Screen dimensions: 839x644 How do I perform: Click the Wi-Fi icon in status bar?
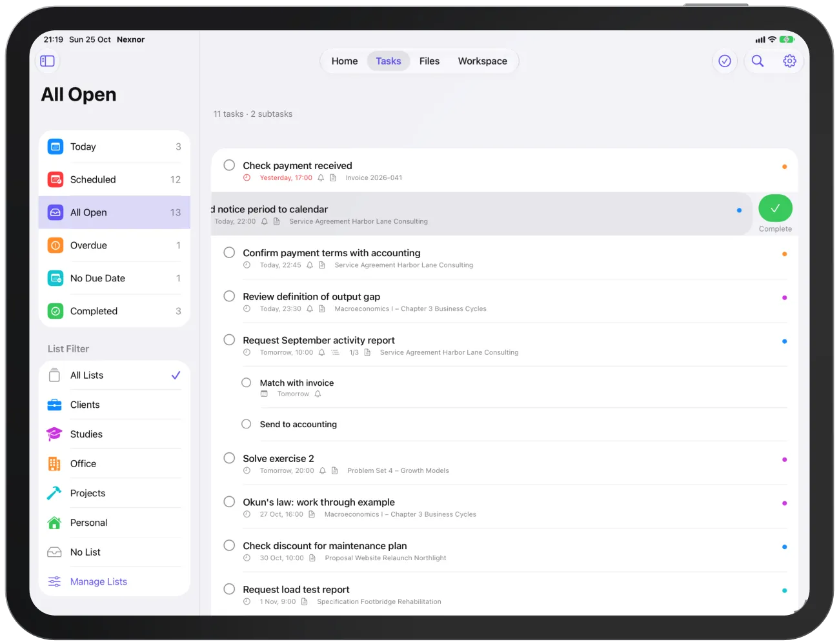tap(772, 39)
